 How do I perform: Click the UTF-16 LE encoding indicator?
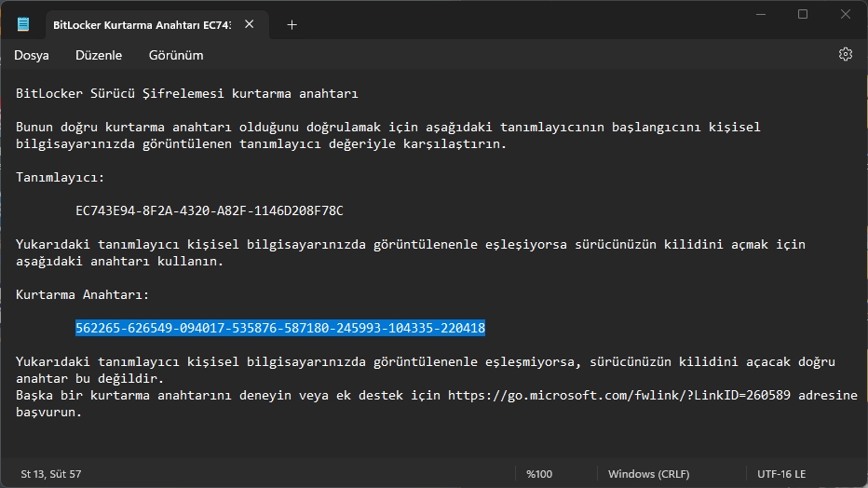click(x=780, y=474)
